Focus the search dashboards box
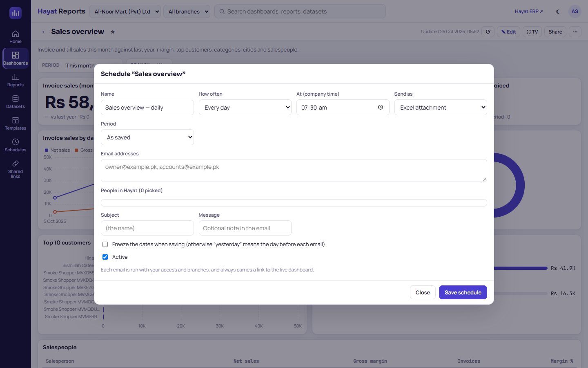This screenshot has width=588, height=368. pos(300,11)
